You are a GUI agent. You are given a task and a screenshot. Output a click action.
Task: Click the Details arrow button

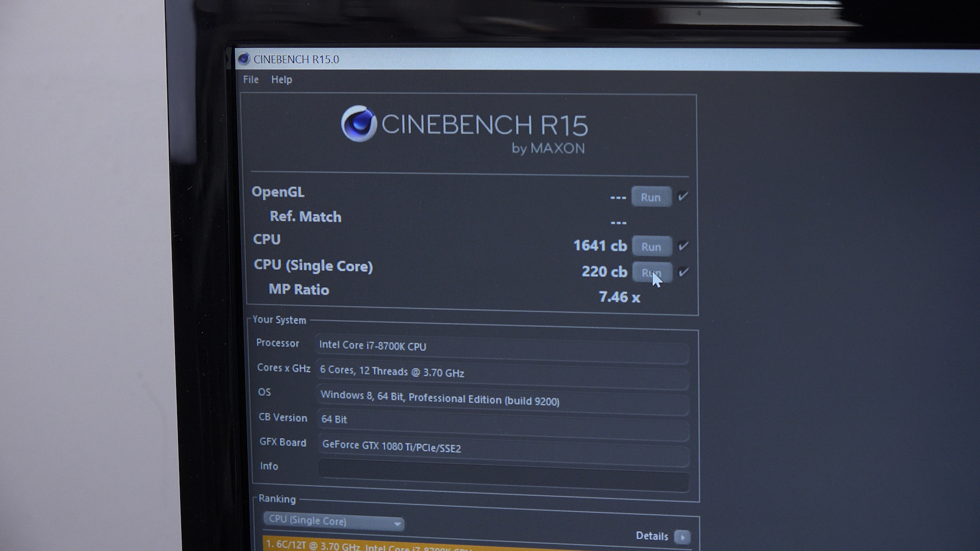coord(682,537)
